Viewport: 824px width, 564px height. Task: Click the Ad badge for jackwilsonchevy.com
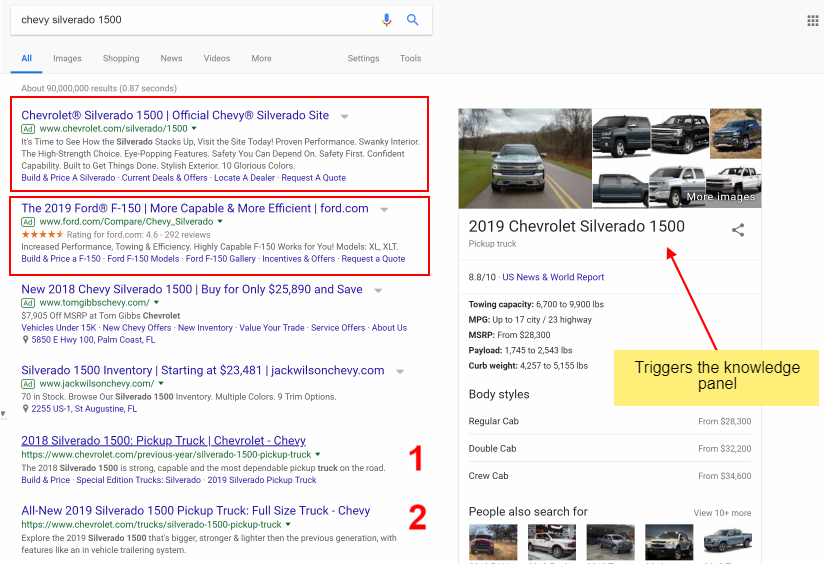click(28, 384)
